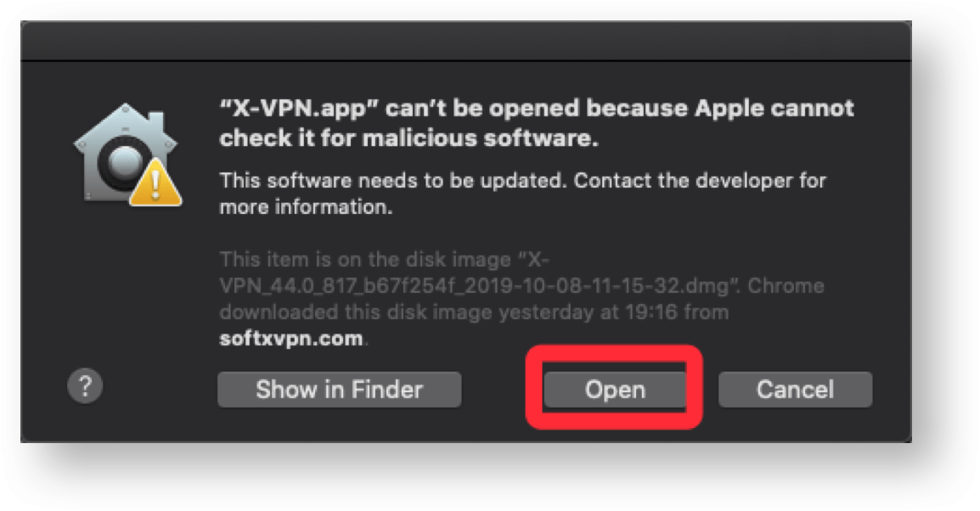Click the "more information." text line

click(x=306, y=207)
